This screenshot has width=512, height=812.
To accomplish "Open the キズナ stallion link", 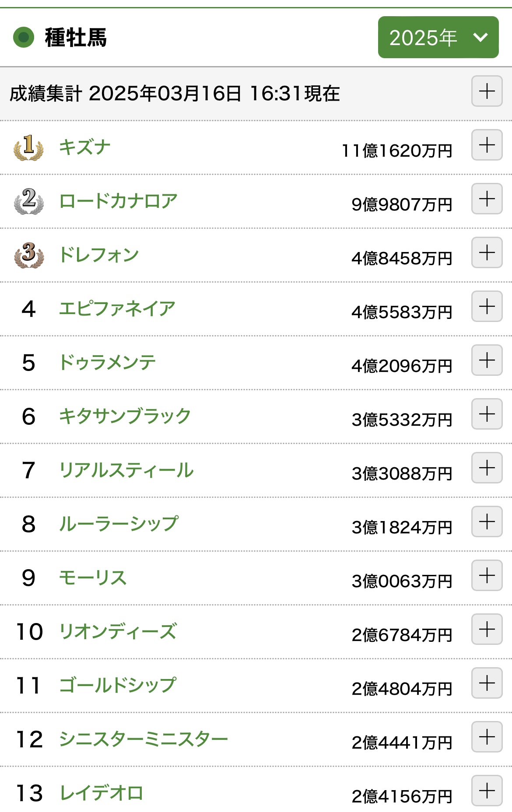I will tap(85, 147).
